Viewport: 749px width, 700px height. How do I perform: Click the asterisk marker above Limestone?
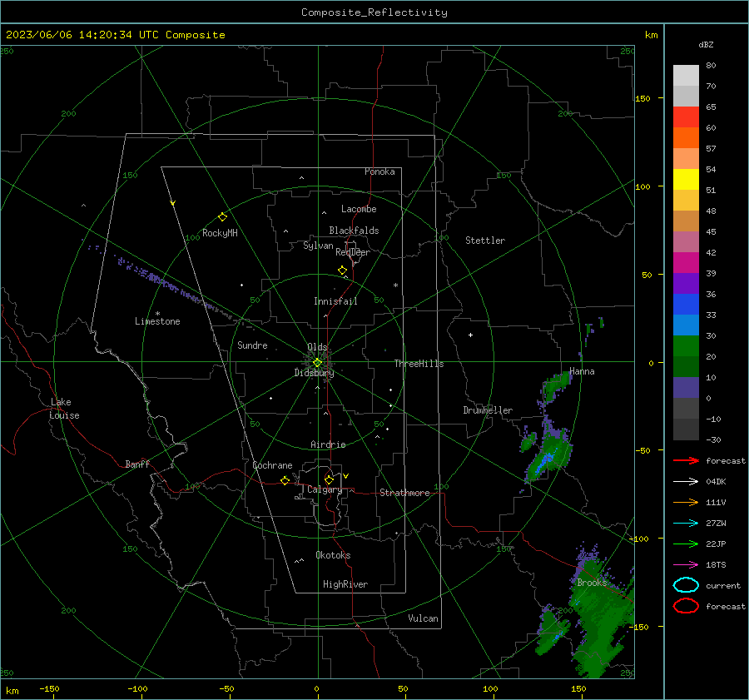(x=157, y=314)
